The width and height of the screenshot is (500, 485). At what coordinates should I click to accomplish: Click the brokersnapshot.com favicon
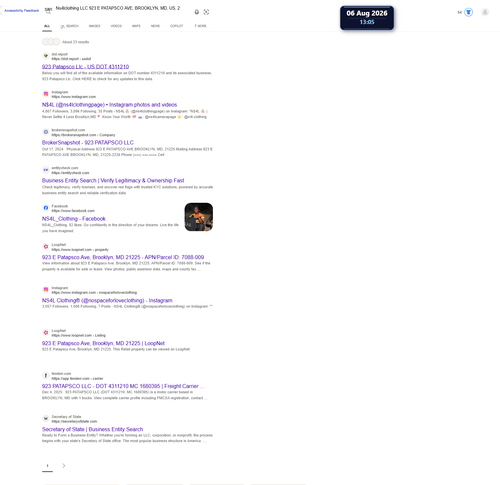(46, 132)
